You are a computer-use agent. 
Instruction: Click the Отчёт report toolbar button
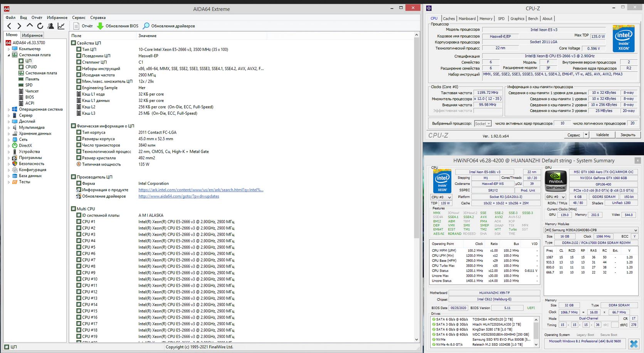click(83, 26)
